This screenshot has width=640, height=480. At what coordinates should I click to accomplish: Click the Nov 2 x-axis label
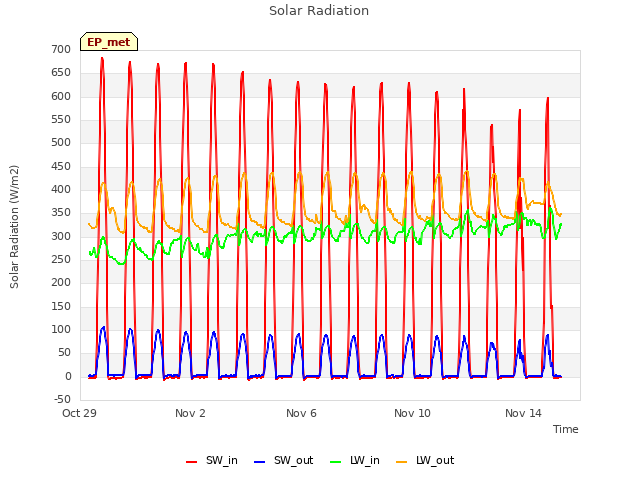click(190, 413)
